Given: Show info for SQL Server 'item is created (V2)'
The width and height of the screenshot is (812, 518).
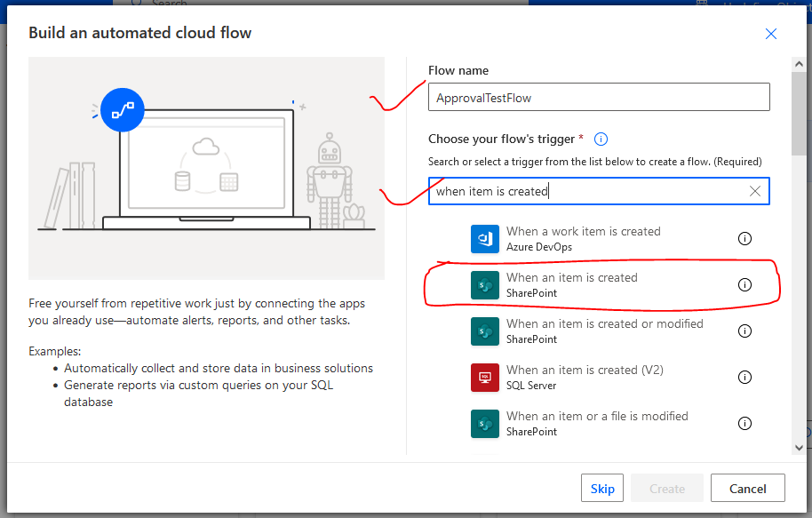Looking at the screenshot, I should point(745,378).
